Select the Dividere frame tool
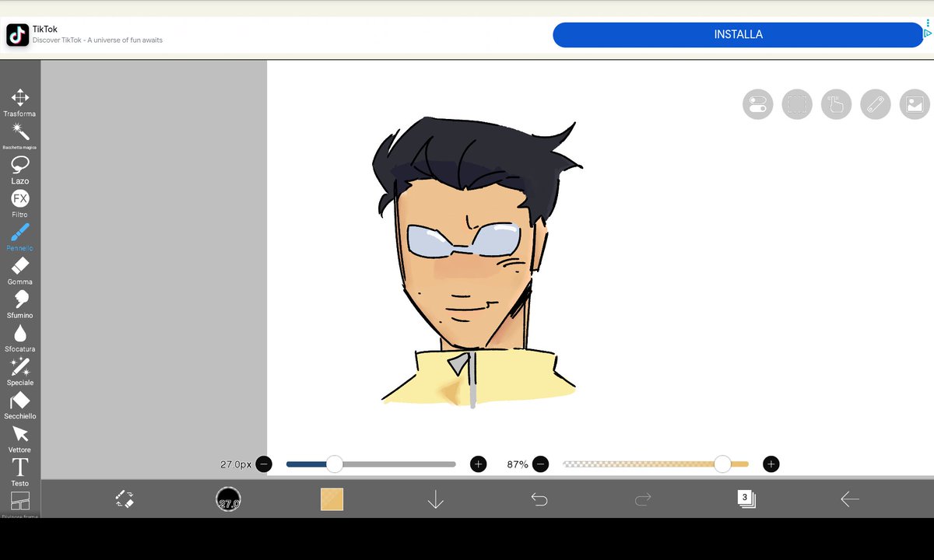The width and height of the screenshot is (934, 560). tap(20, 504)
